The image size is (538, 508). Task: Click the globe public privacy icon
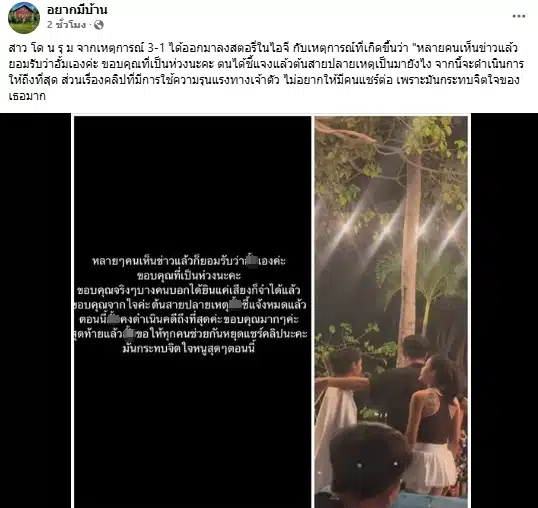pyautogui.click(x=99, y=25)
